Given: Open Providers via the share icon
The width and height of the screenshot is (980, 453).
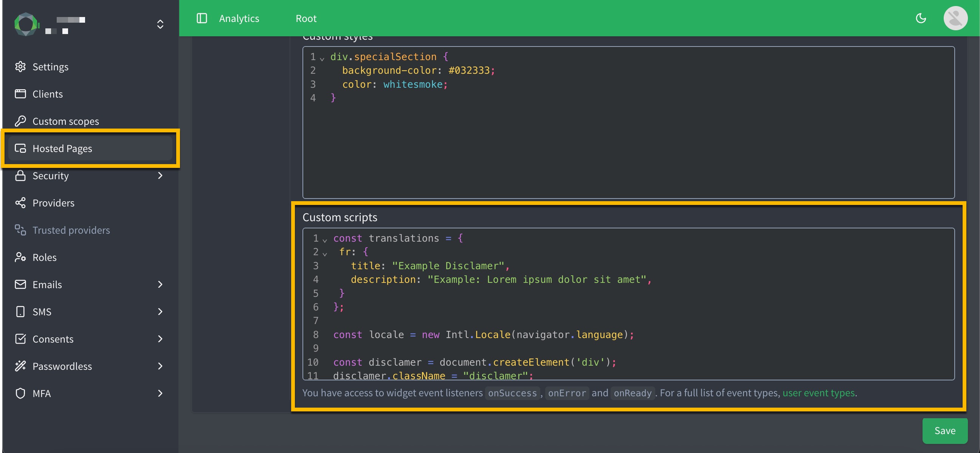Looking at the screenshot, I should point(20,203).
